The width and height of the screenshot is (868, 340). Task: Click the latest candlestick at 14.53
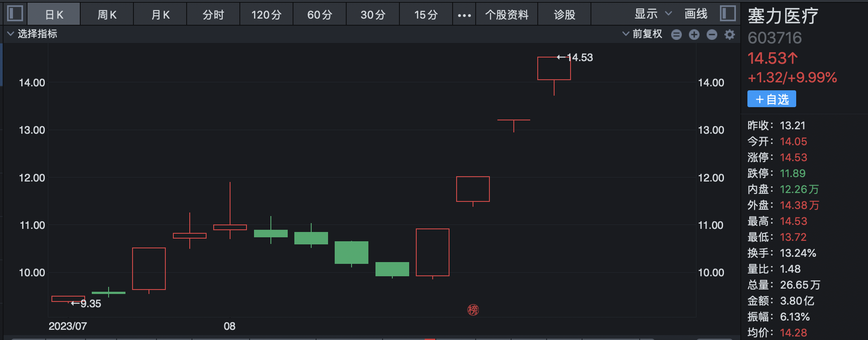point(554,69)
